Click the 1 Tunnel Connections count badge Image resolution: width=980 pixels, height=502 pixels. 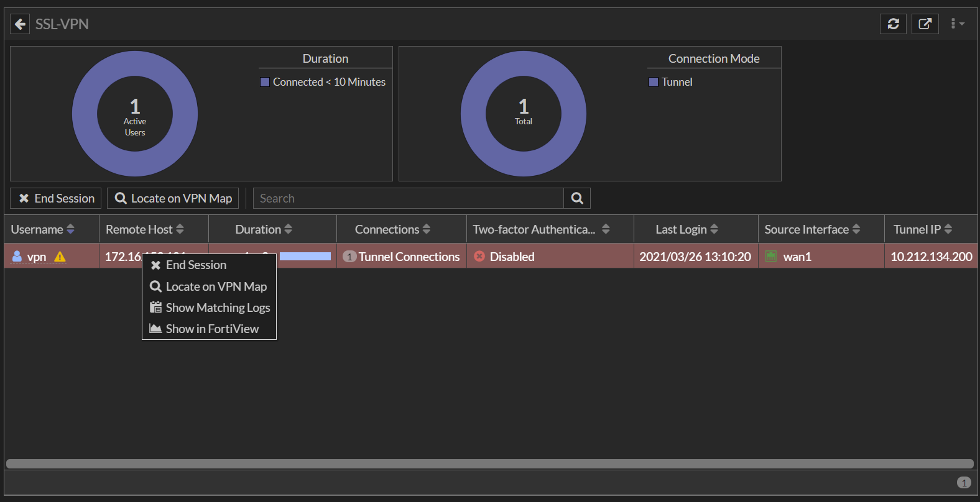pyautogui.click(x=349, y=257)
